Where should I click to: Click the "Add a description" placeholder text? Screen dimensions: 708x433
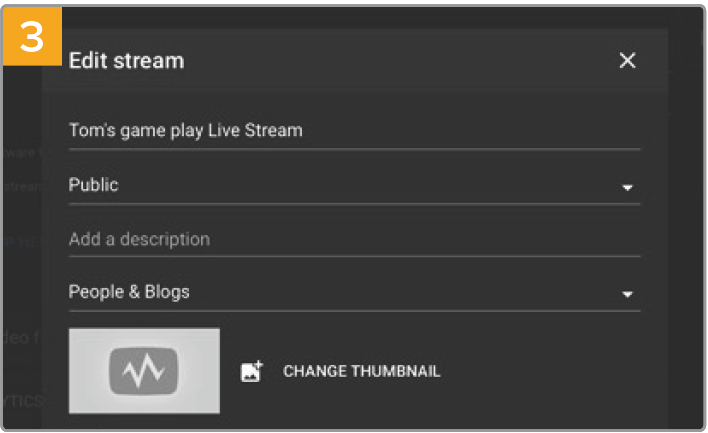139,240
